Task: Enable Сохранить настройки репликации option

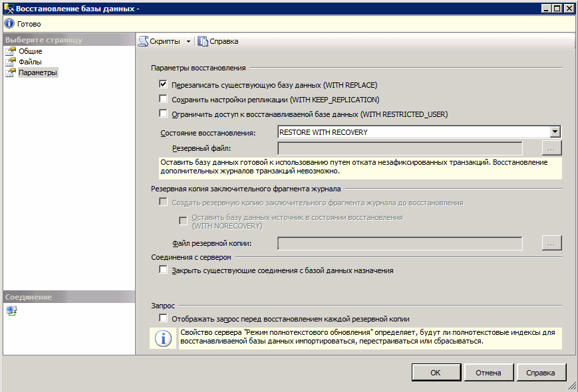Action: point(163,99)
